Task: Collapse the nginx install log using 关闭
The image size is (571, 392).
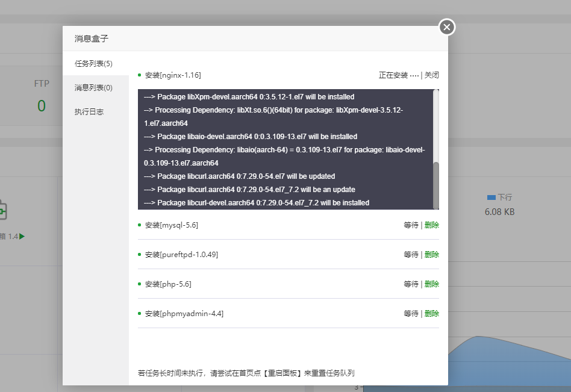Action: coord(433,75)
